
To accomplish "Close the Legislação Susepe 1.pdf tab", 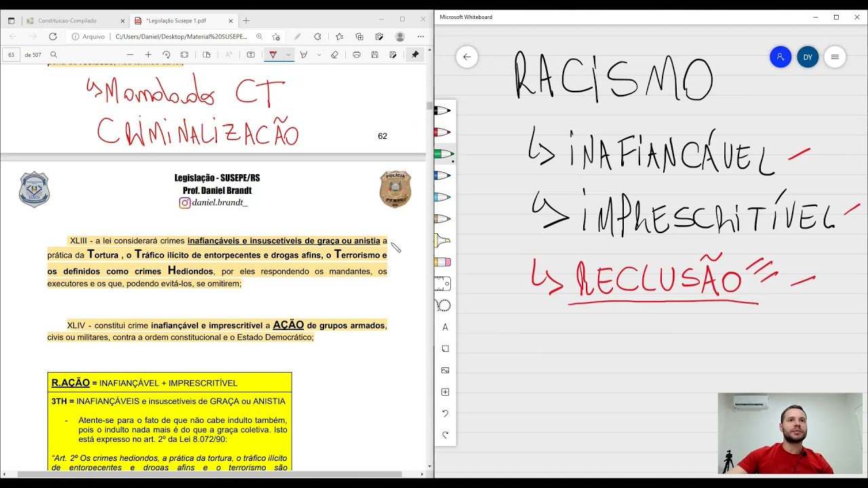I will click(x=230, y=21).
